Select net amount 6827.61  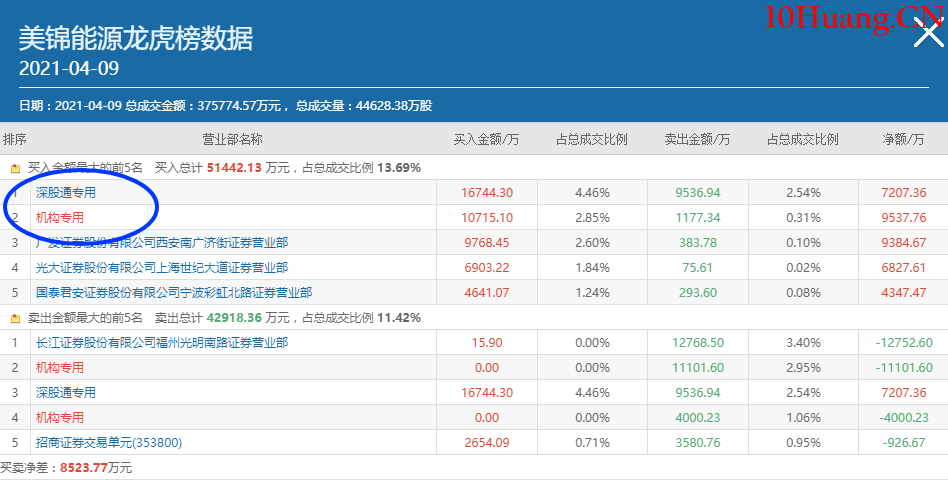point(904,268)
